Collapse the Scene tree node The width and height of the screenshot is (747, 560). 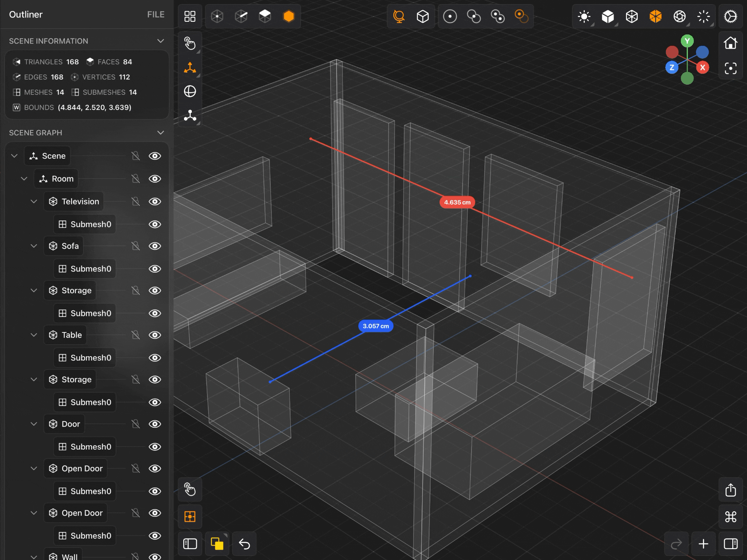point(14,156)
